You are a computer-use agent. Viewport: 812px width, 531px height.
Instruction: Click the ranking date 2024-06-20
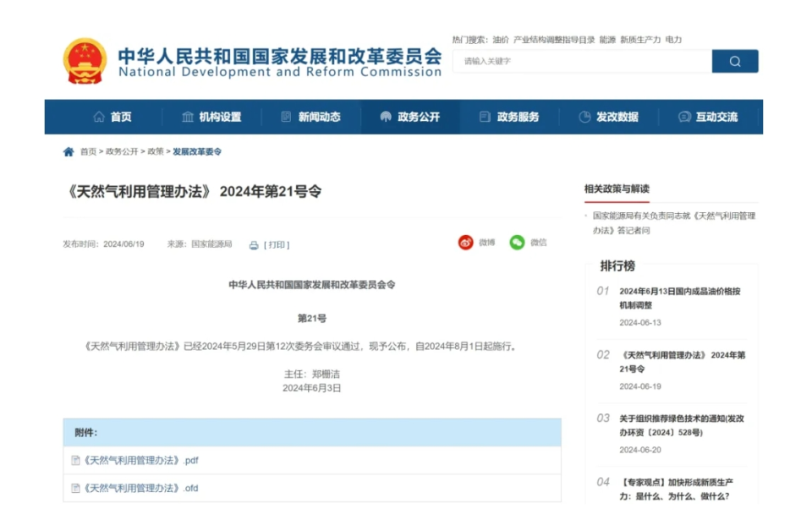[x=640, y=450]
